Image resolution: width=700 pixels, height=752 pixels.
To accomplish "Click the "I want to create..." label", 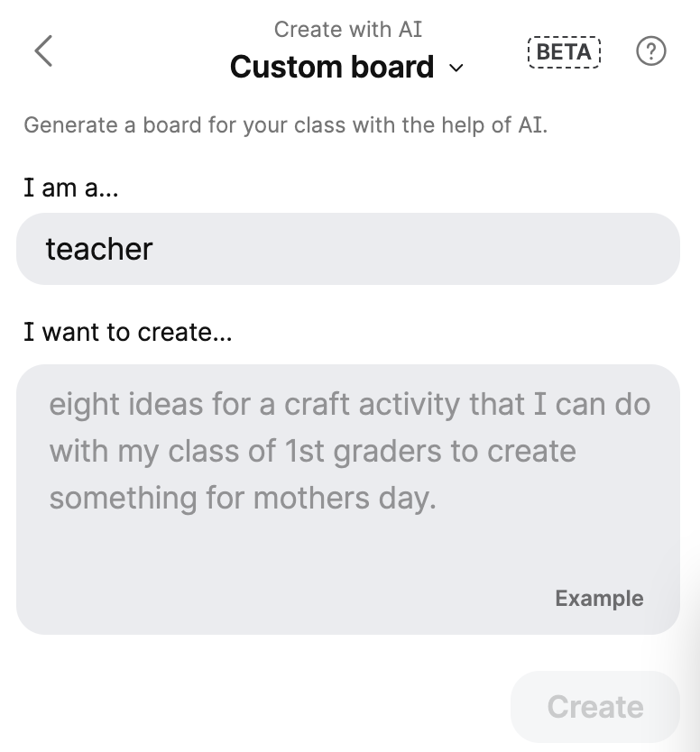I will click(x=128, y=333).
